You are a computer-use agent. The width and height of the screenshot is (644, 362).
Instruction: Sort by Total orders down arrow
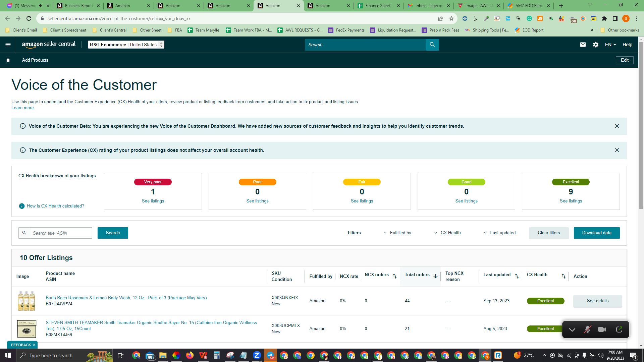tap(435, 276)
